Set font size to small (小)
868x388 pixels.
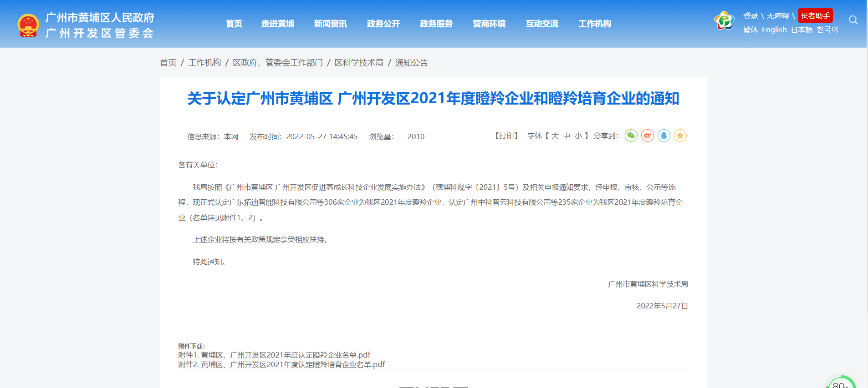point(578,136)
